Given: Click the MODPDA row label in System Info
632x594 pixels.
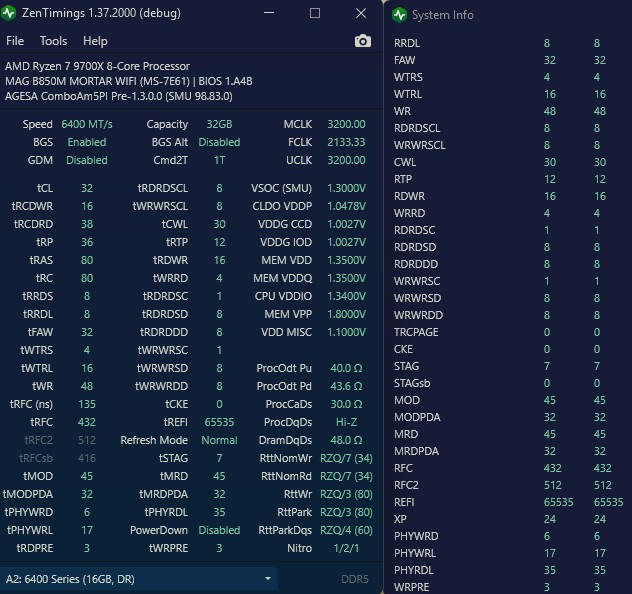Looking at the screenshot, I should coord(417,417).
